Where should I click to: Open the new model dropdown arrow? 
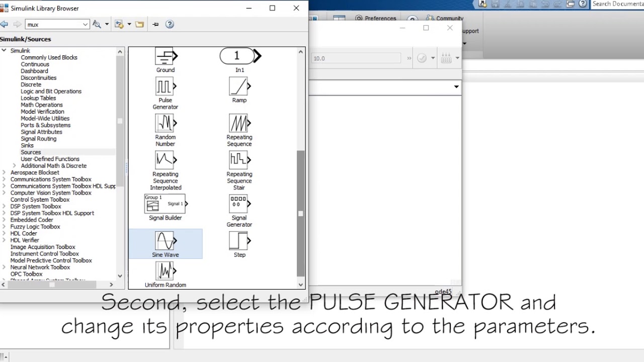click(x=129, y=24)
